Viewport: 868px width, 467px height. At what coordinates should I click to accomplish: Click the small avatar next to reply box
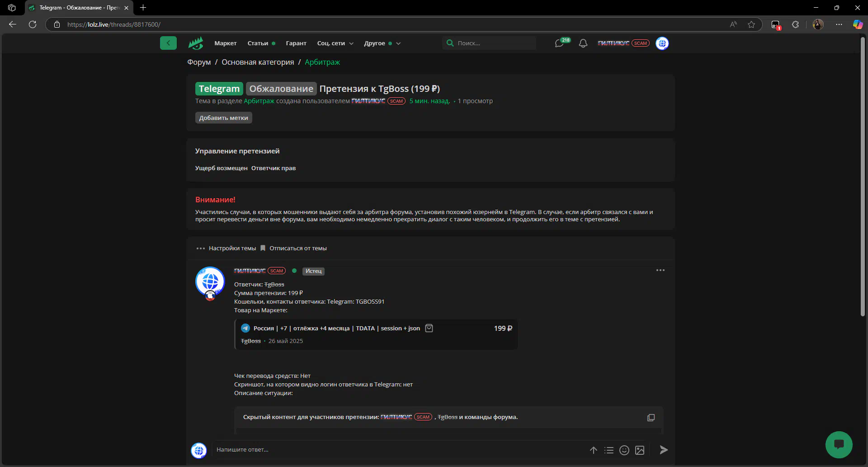199,450
